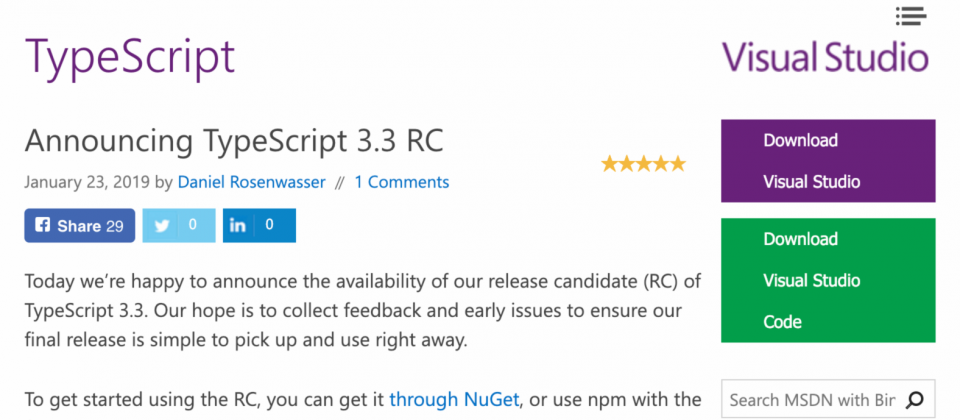960x420 pixels.
Task: Click the LinkedIn share count
Action: (x=270, y=226)
